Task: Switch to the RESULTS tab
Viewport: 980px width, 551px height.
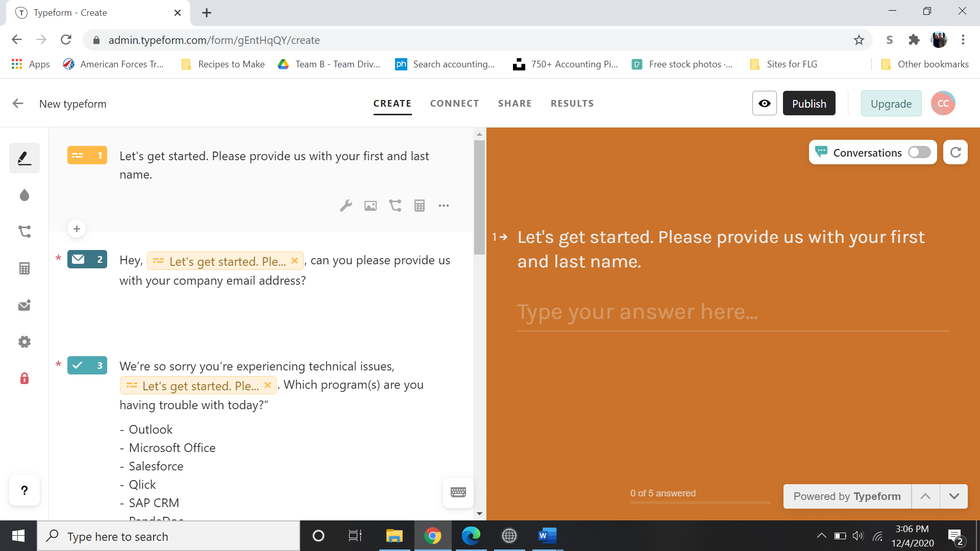Action: [572, 104]
